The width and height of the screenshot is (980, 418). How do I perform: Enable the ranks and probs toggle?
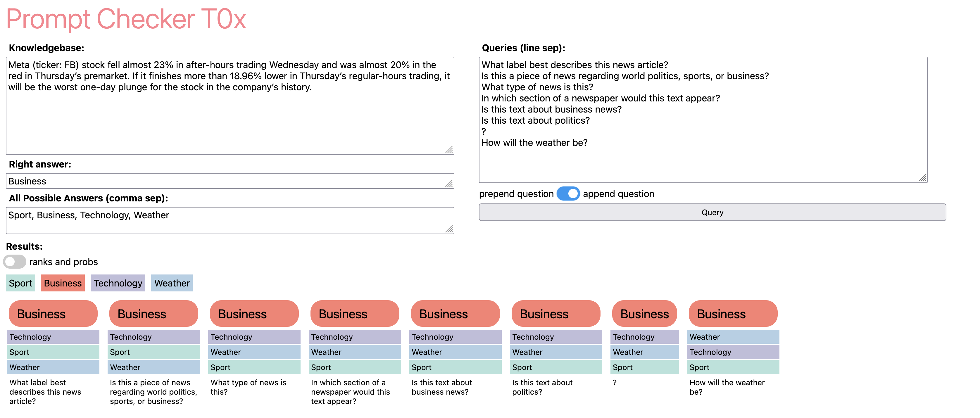point(14,262)
